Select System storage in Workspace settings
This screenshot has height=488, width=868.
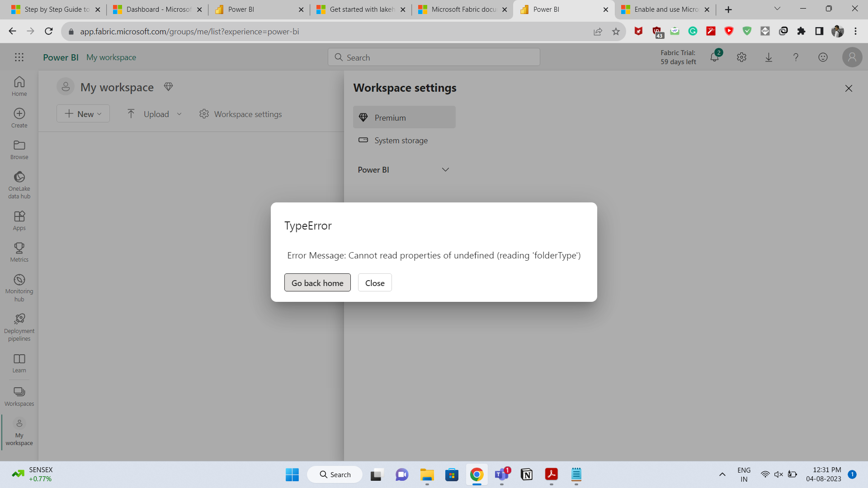click(401, 140)
